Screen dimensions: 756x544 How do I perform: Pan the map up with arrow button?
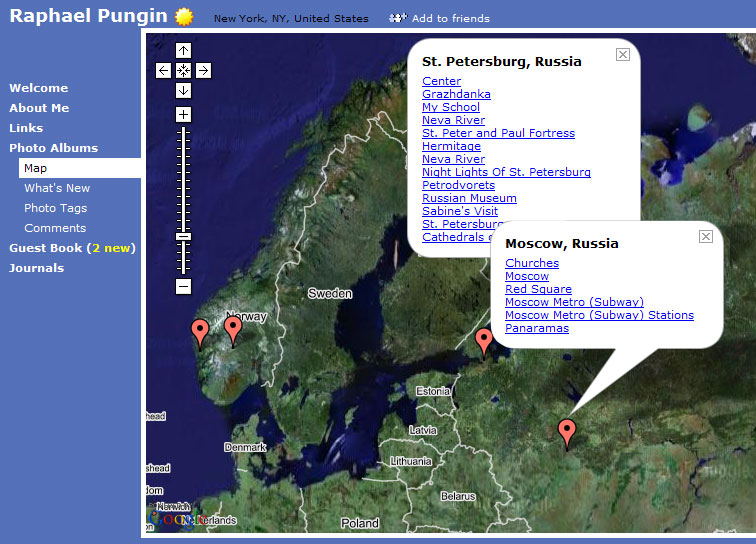tap(183, 51)
